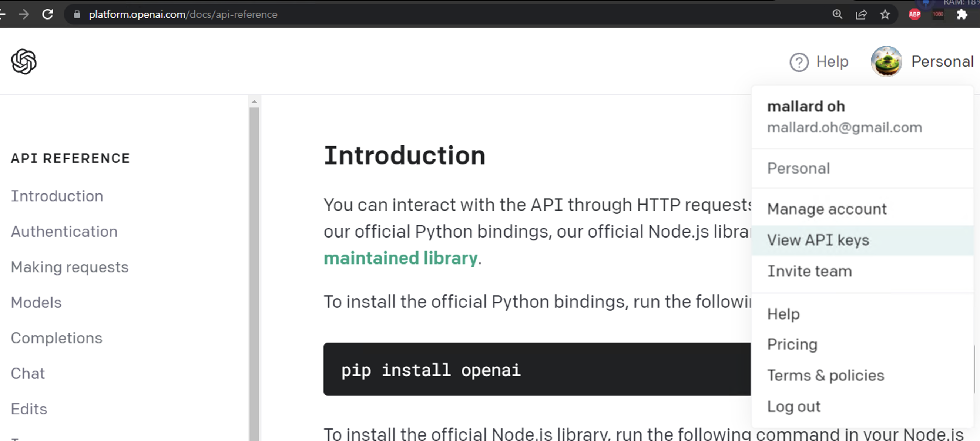Click the browser forward arrow
980x441 pixels.
pos(24,14)
